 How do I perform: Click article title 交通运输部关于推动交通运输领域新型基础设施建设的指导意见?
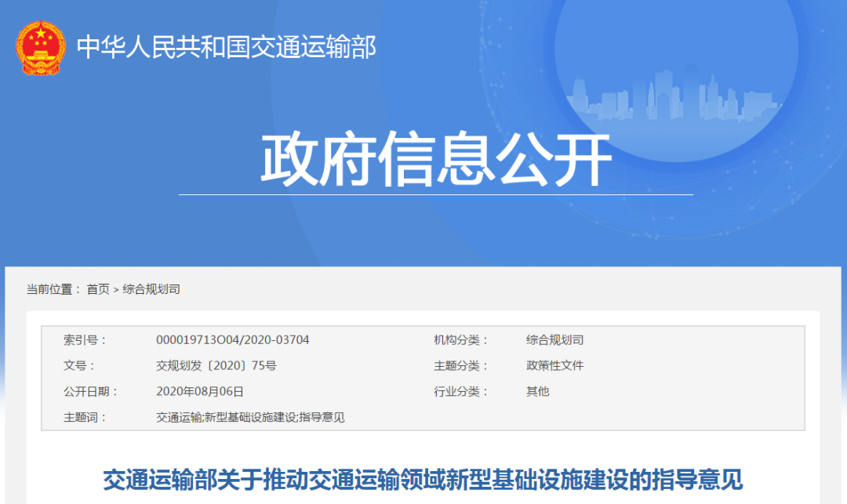click(423, 480)
